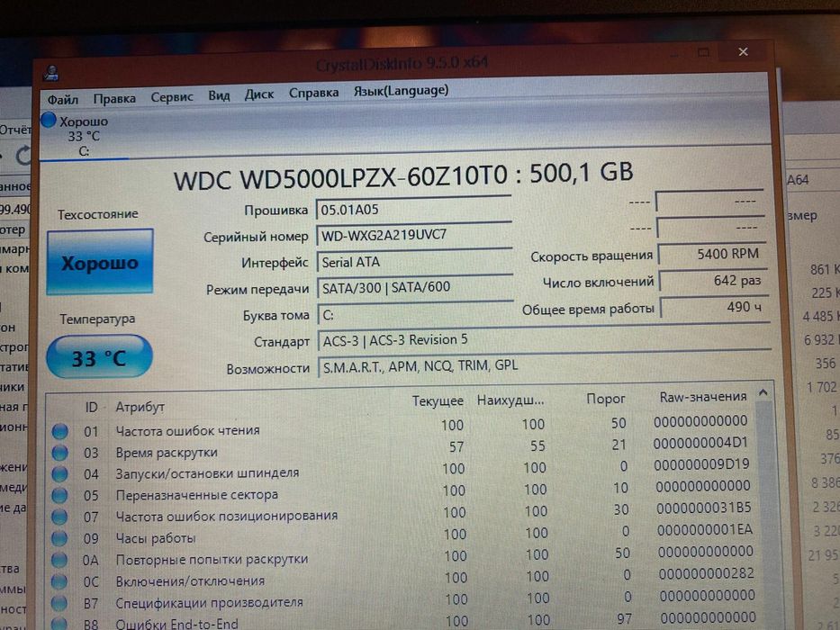Click the Буква тома field C:

[x=416, y=314]
